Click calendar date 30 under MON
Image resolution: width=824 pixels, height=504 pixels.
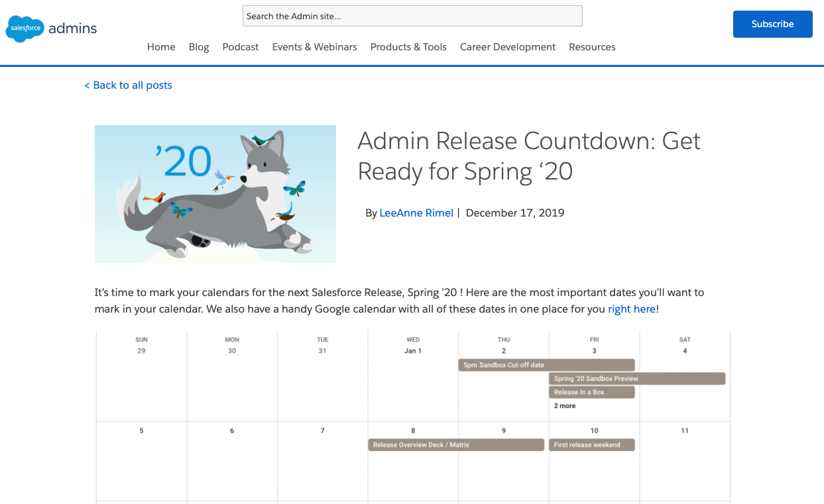[232, 351]
